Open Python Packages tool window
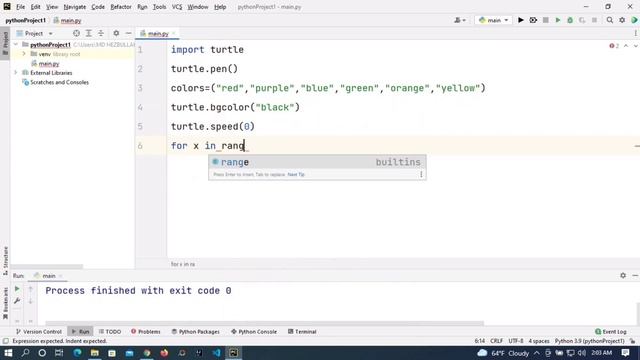640x360 pixels. 196,331
